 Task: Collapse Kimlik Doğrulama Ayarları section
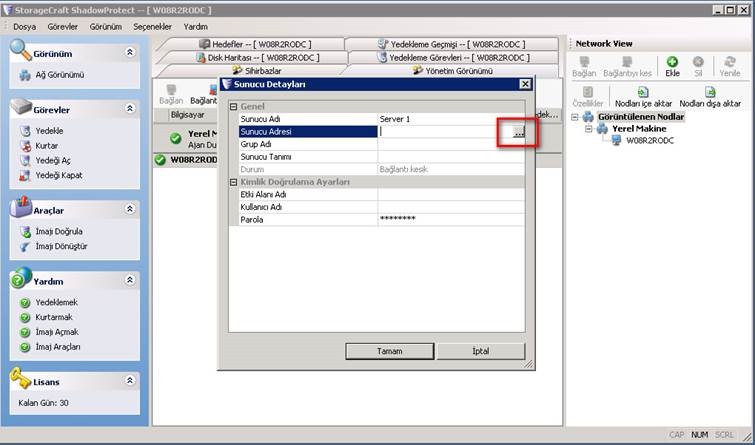click(234, 182)
